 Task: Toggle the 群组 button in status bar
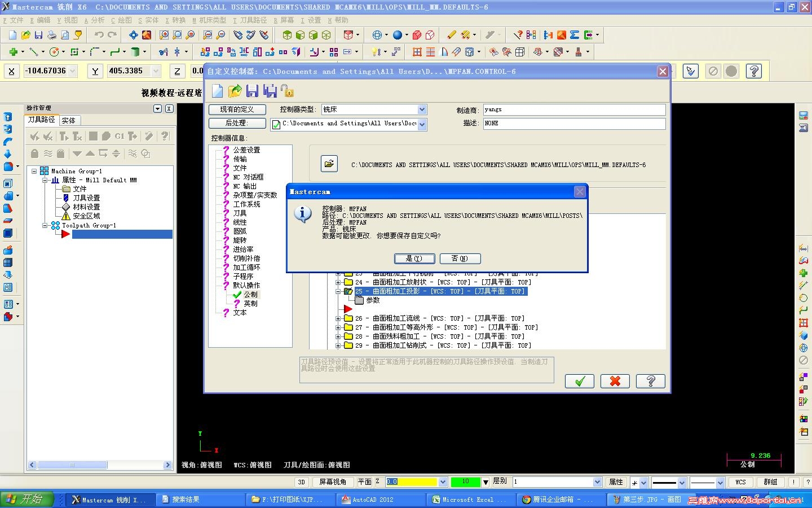coord(770,482)
